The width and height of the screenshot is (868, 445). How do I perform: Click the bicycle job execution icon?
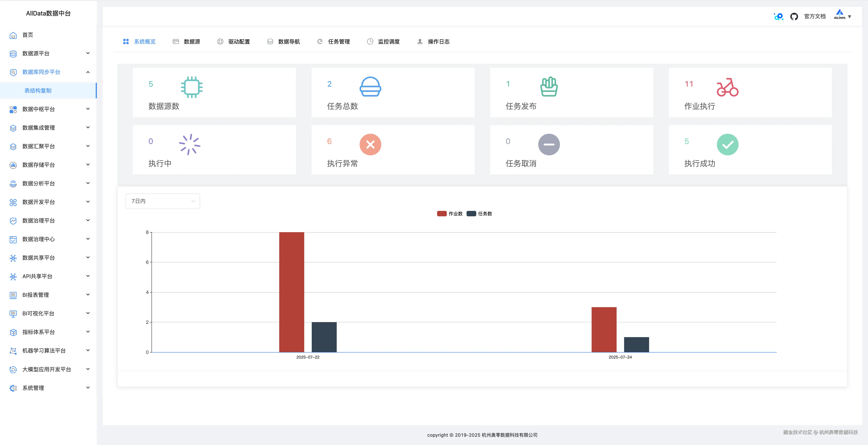(727, 87)
